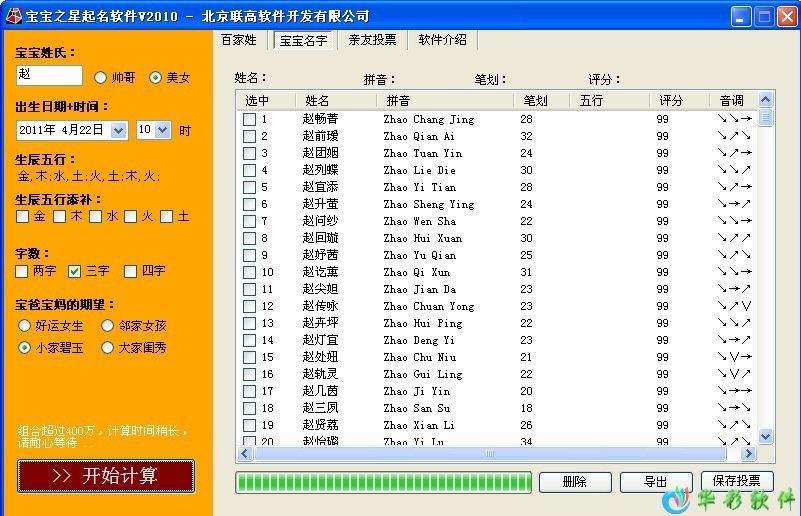Click the 开始计算 button

(106, 476)
